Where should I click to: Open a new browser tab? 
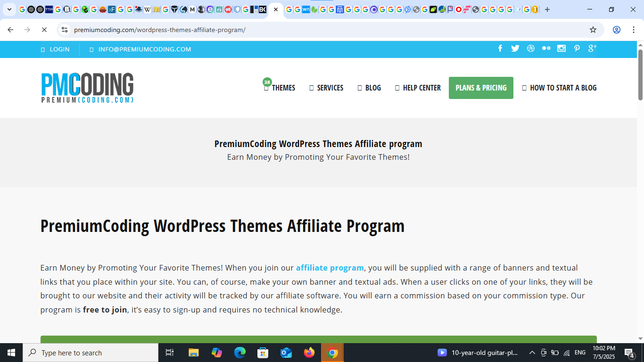(x=547, y=9)
